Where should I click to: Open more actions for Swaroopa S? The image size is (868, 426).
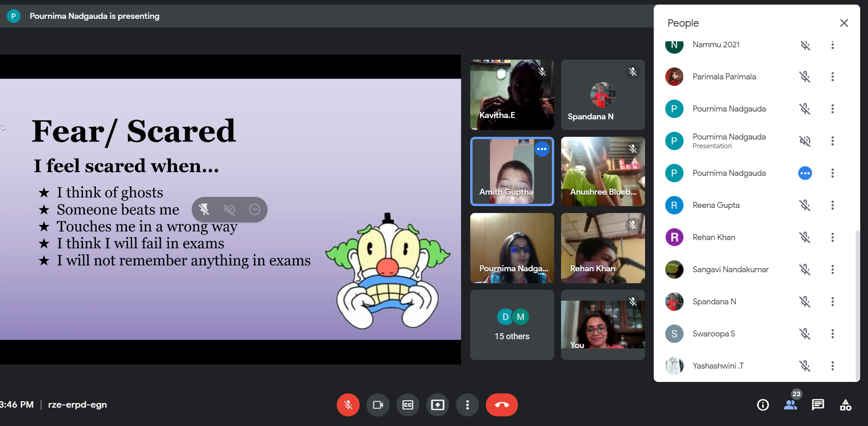point(833,334)
